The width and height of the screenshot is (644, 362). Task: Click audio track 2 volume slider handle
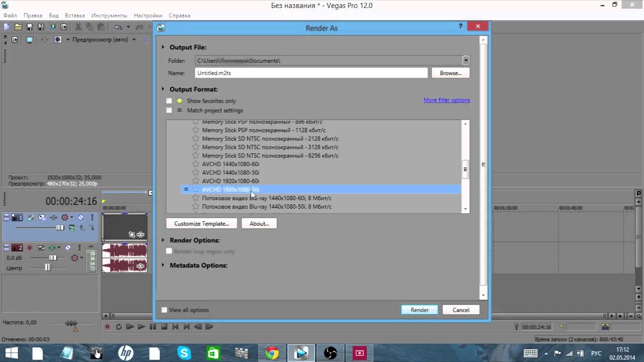coord(52,258)
